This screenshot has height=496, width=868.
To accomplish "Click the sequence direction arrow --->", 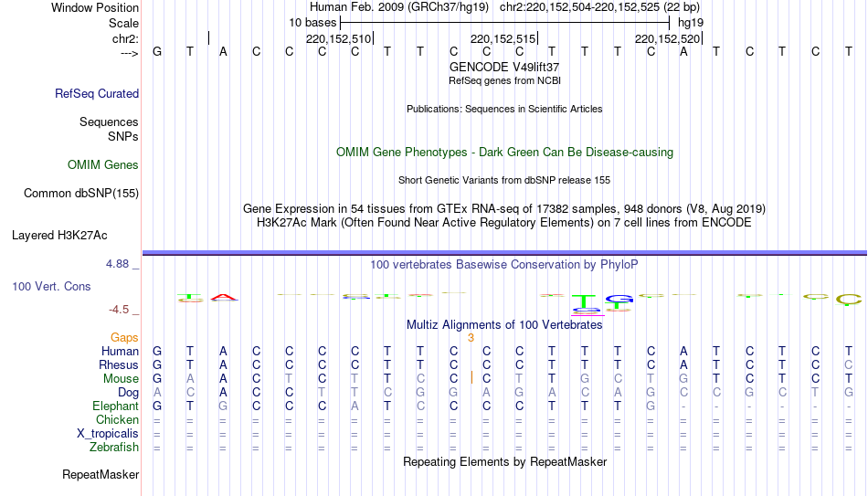I will (130, 53).
